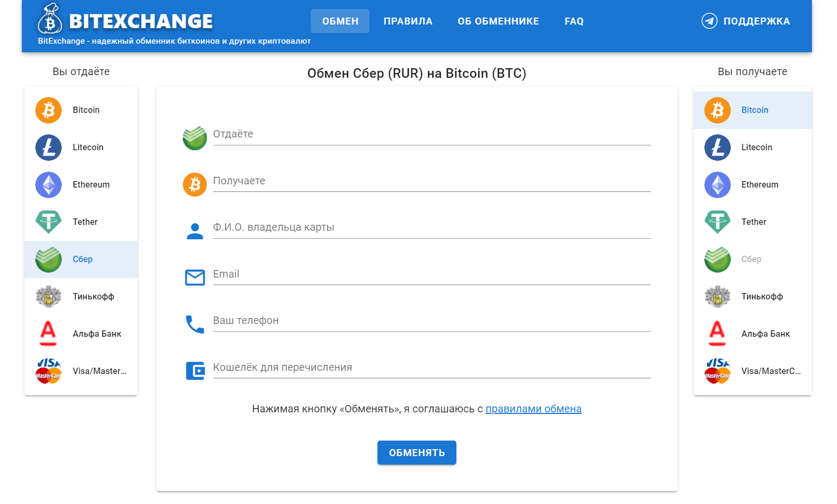Screen dimensions: 837x504
Task: Choose Тинькофф icon in give list
Action: pyautogui.click(x=49, y=297)
